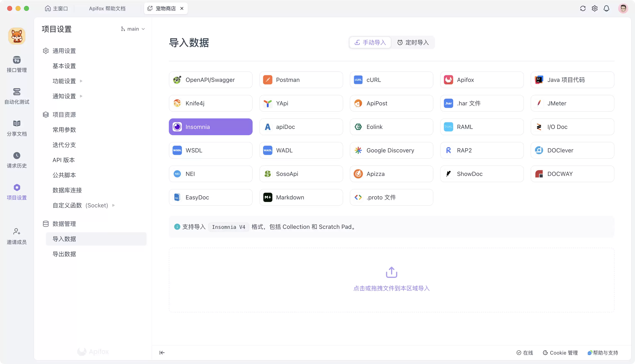Viewport: 635px width, 364px height.
Task: Choose Postman import format
Action: click(x=301, y=80)
